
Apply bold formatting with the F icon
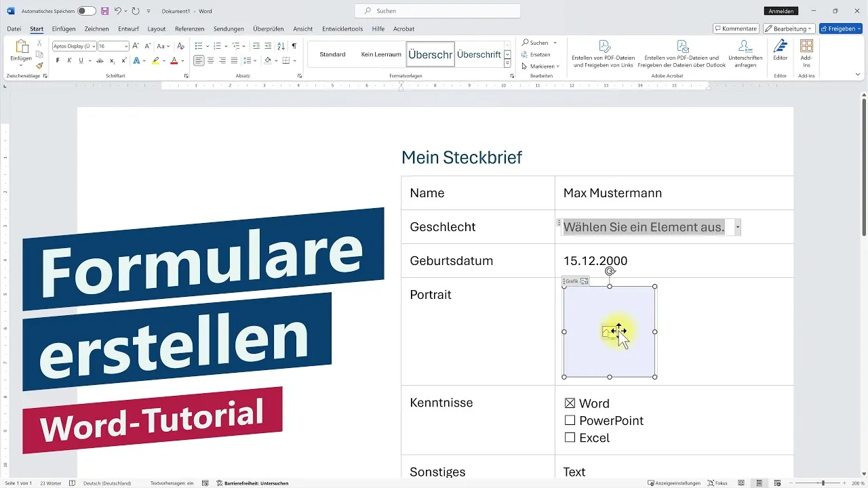pos(58,60)
